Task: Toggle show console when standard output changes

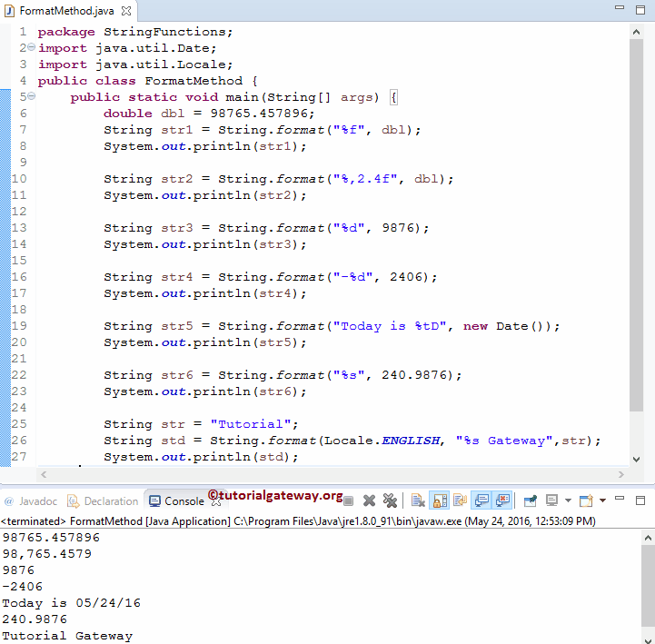Action: click(x=481, y=500)
